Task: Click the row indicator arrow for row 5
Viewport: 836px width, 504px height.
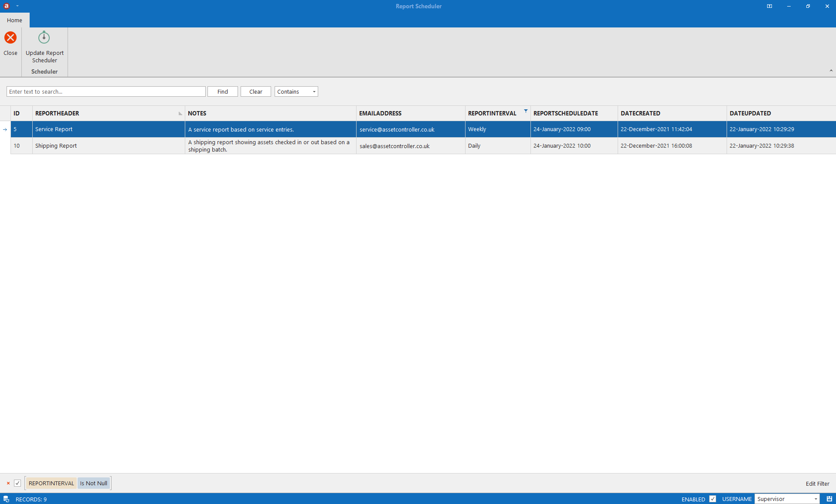Action: (5, 129)
